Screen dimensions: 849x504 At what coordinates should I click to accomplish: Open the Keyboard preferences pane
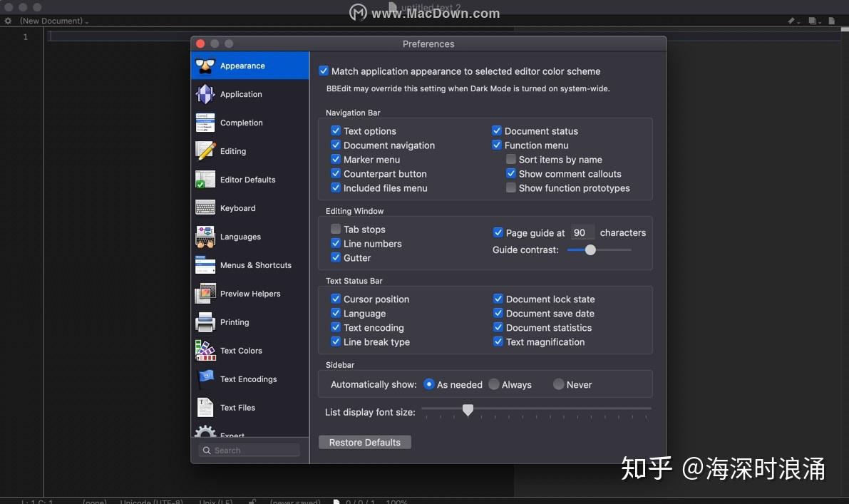(x=237, y=207)
